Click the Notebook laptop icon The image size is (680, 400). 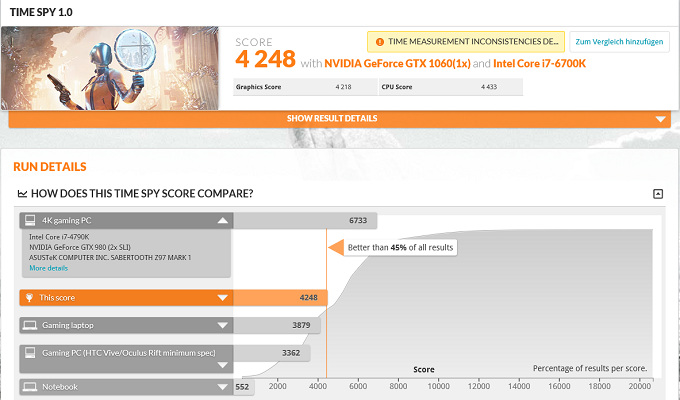(x=30, y=387)
